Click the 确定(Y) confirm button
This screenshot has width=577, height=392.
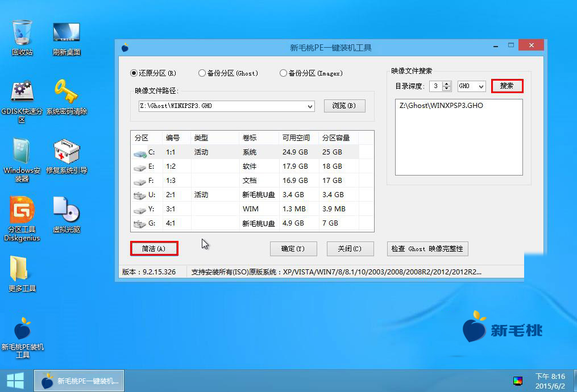(x=293, y=249)
